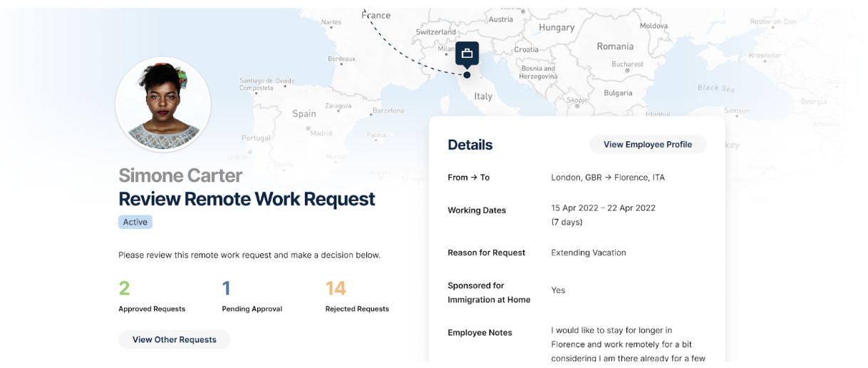This screenshot has height=368, width=868.
Task: Click the Active status badge
Action: [x=135, y=222]
